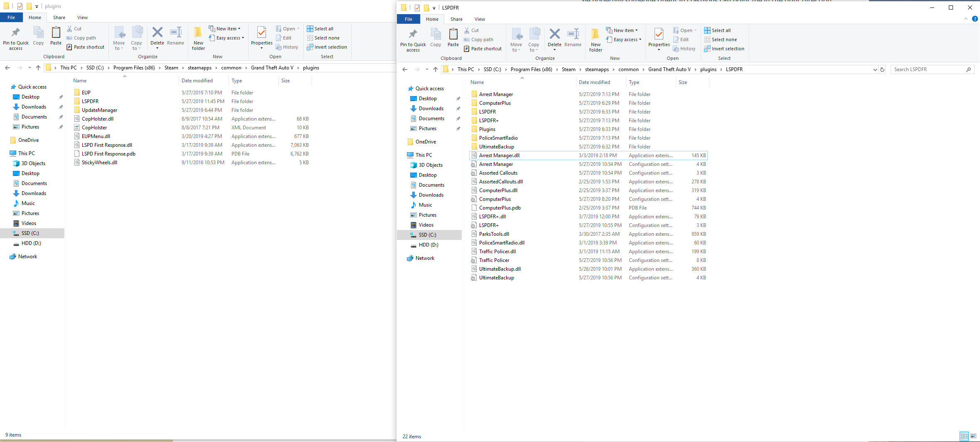Create New folder in the LSPDFR window
The image size is (980, 442).
[x=596, y=40]
